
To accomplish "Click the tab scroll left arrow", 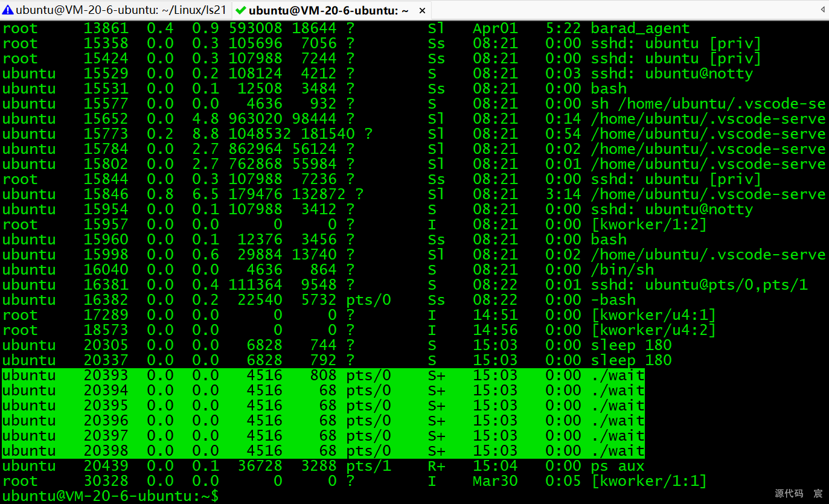I will pos(822,10).
